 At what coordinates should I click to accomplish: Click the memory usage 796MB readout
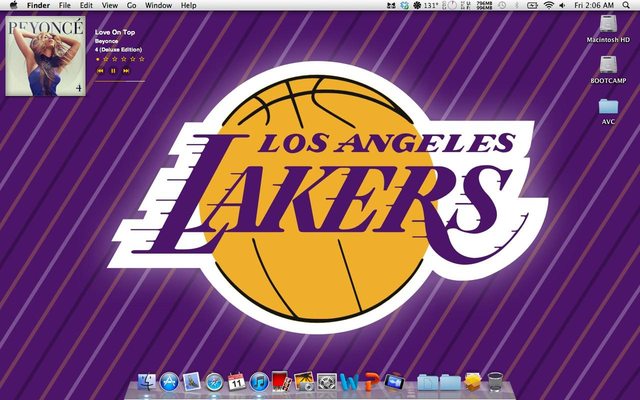[x=484, y=5]
